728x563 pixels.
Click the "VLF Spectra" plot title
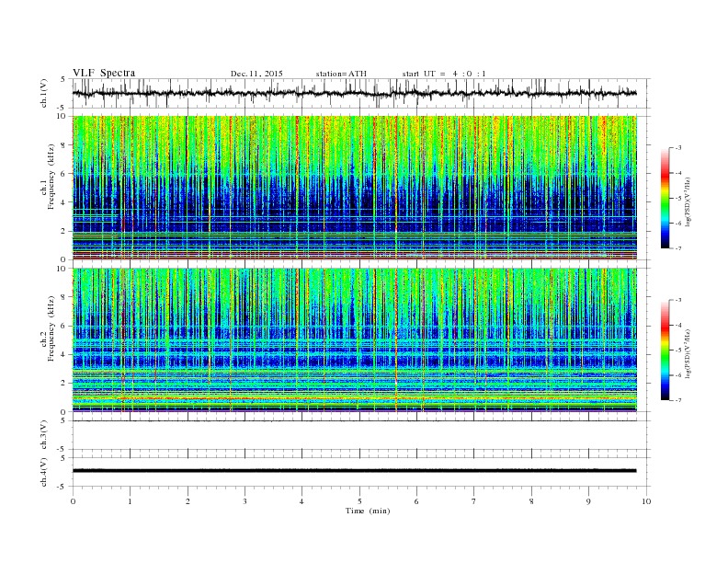click(104, 73)
